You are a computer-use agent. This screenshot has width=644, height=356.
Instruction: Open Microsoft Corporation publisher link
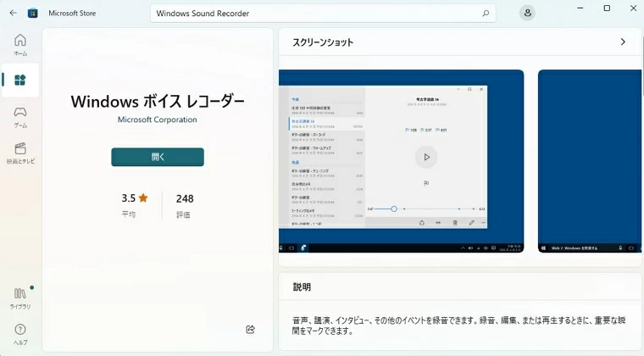point(158,120)
